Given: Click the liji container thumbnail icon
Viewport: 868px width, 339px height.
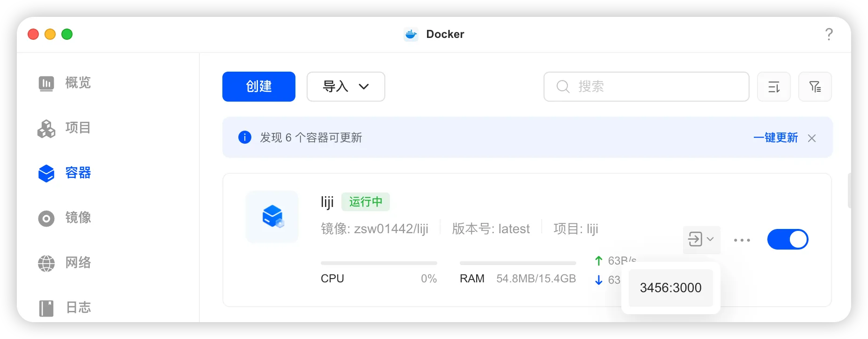Looking at the screenshot, I should point(272,217).
